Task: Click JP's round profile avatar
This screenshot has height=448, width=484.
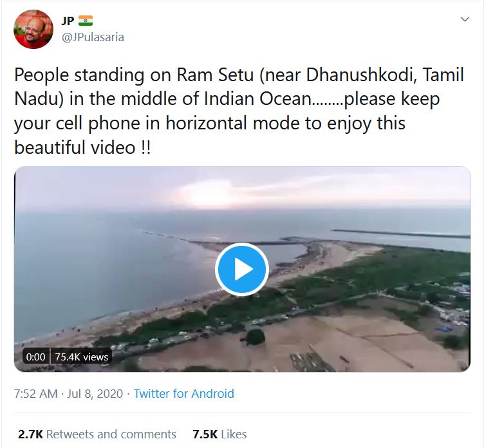Action: (x=33, y=29)
